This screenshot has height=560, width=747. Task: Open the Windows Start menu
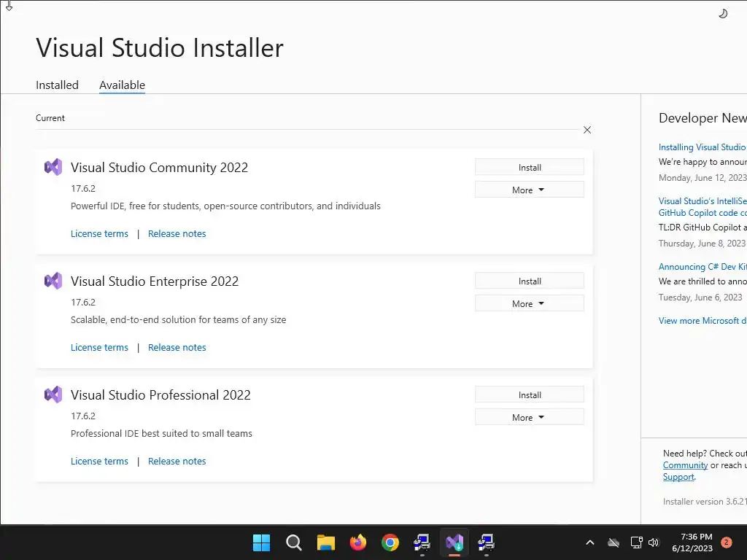click(x=261, y=542)
